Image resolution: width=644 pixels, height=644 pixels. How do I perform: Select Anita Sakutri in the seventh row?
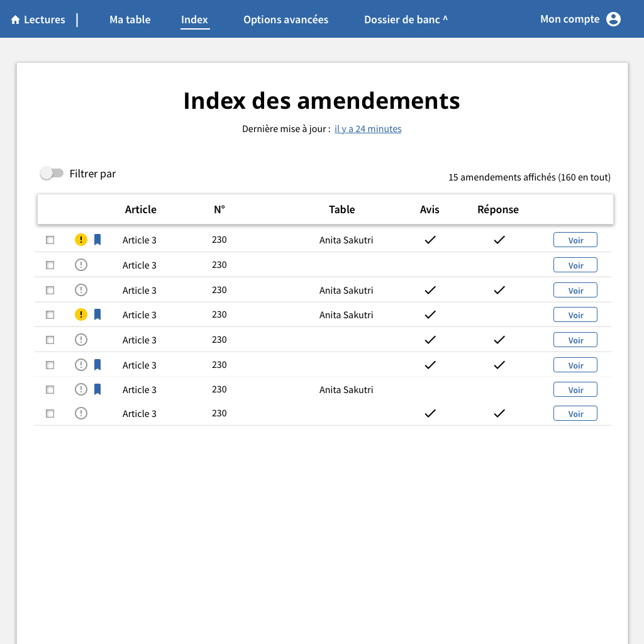[x=347, y=390]
